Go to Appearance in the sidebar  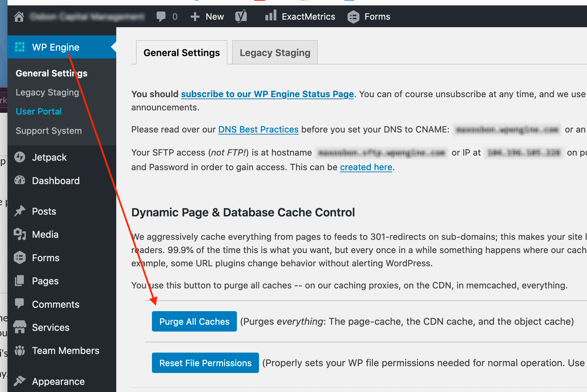(58, 381)
